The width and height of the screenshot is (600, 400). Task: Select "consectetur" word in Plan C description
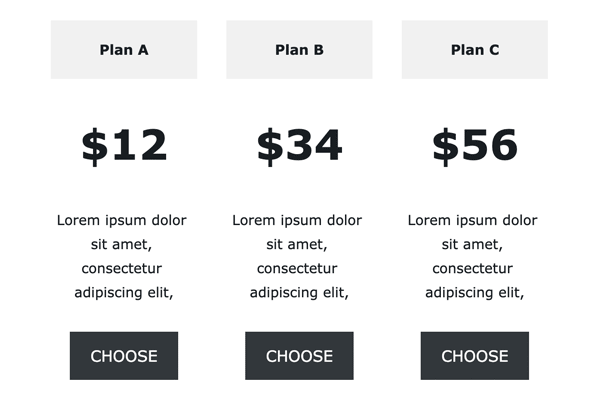472,268
